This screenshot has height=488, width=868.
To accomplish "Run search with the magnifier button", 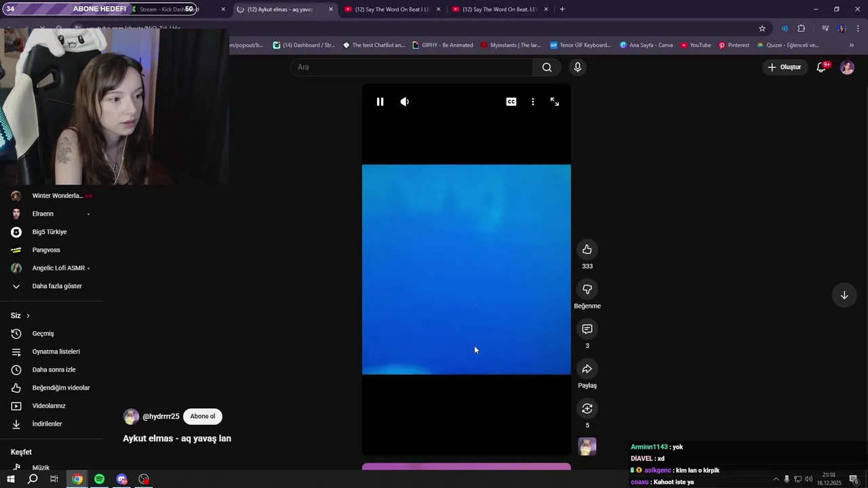I will [547, 67].
